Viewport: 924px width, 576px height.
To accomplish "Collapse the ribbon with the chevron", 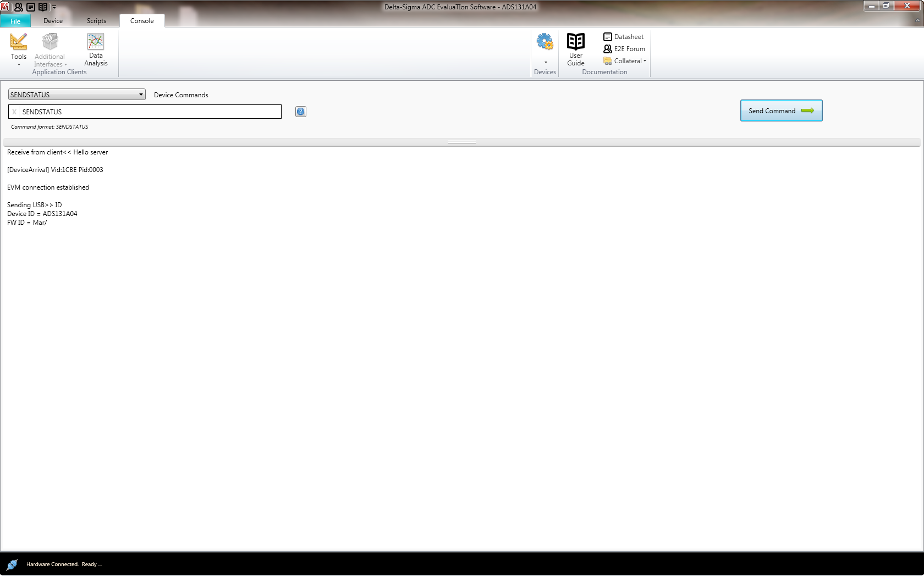I will [917, 21].
